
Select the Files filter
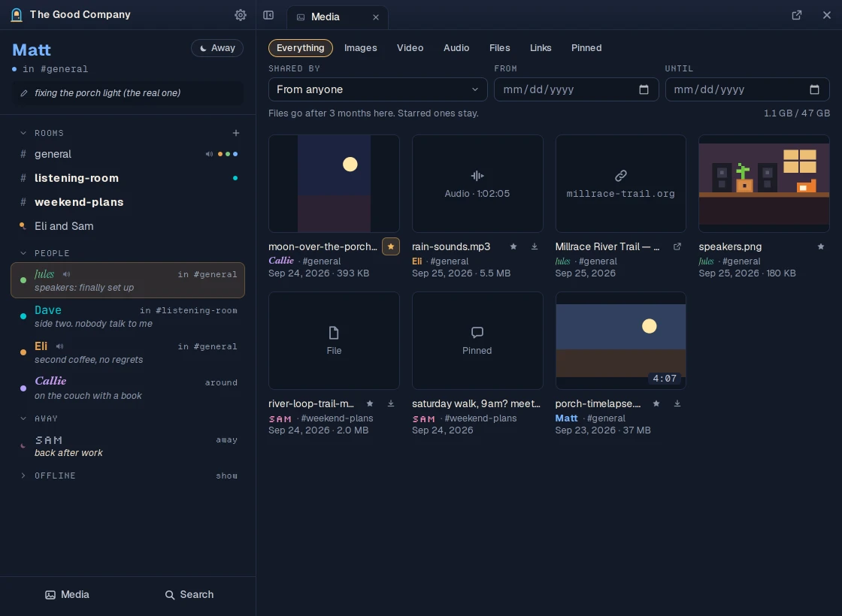click(x=500, y=48)
